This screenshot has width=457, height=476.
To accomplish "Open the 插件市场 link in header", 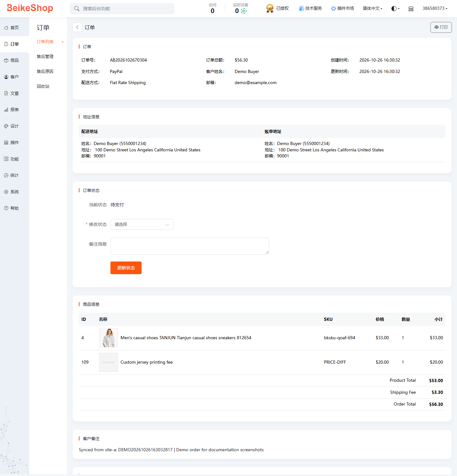I will pos(342,9).
